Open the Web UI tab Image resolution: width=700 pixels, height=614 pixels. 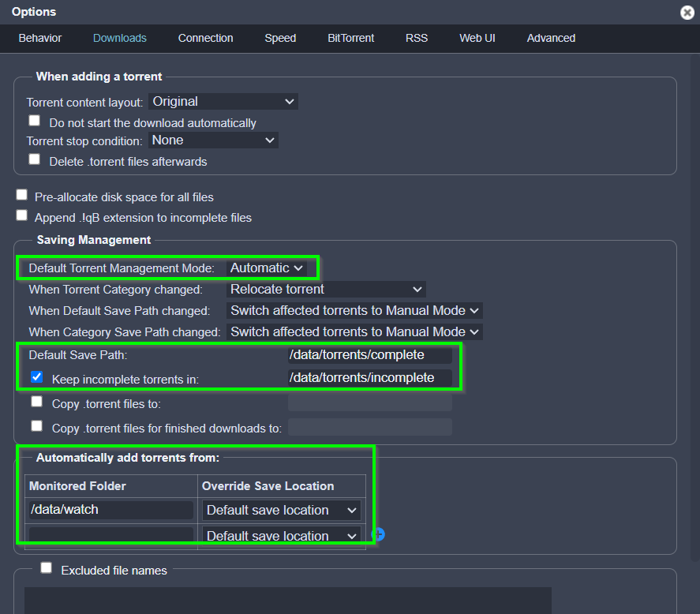[x=477, y=38]
